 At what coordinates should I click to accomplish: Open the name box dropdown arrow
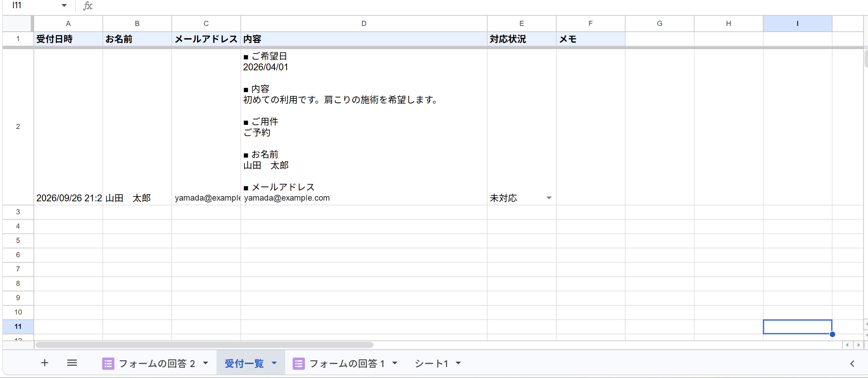click(64, 5)
